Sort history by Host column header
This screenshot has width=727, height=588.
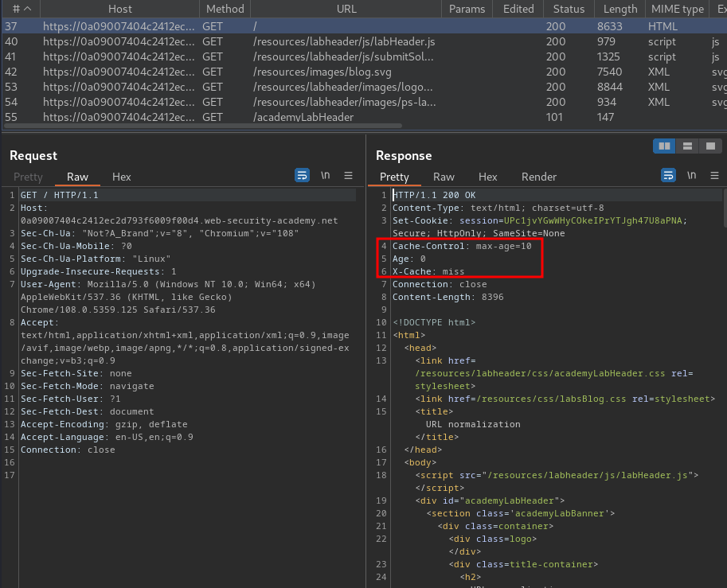pos(119,9)
